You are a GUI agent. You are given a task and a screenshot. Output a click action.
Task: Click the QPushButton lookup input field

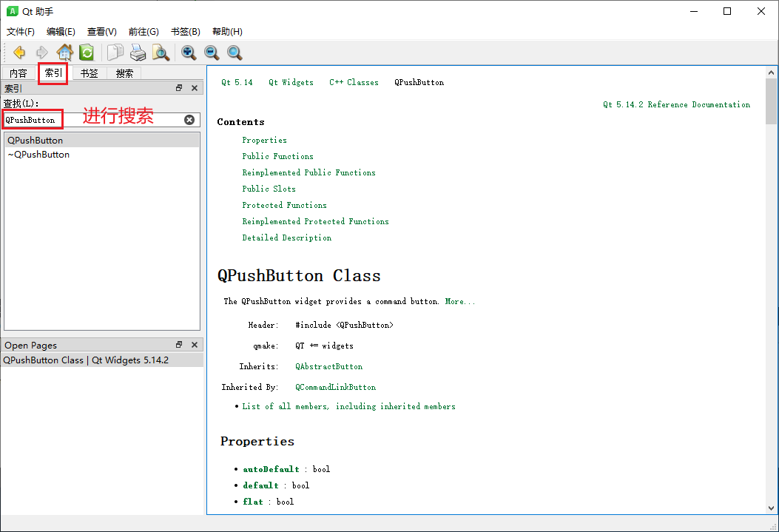tap(101, 120)
